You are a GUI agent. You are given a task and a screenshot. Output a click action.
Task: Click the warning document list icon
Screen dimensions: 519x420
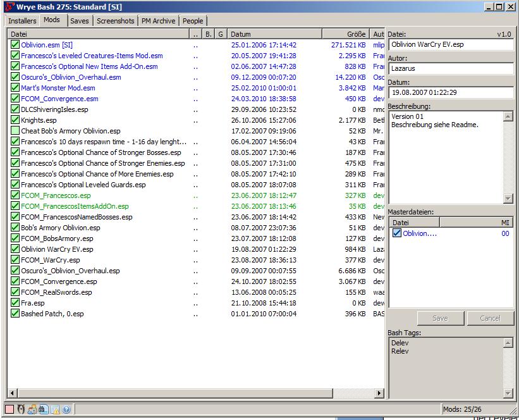click(x=55, y=409)
